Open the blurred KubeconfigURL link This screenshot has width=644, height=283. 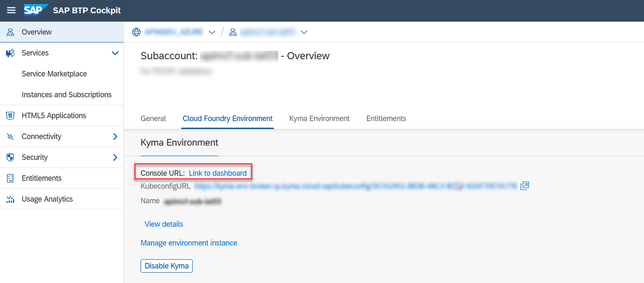(x=356, y=186)
